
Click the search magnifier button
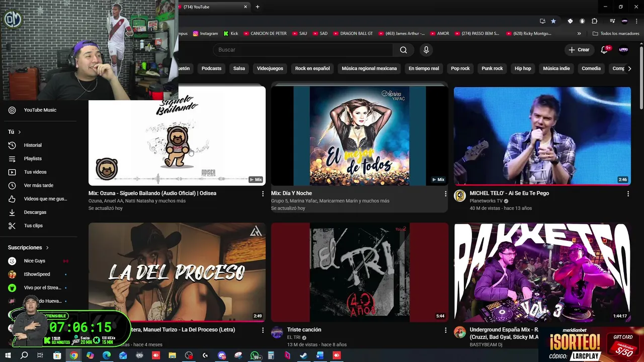click(x=404, y=50)
